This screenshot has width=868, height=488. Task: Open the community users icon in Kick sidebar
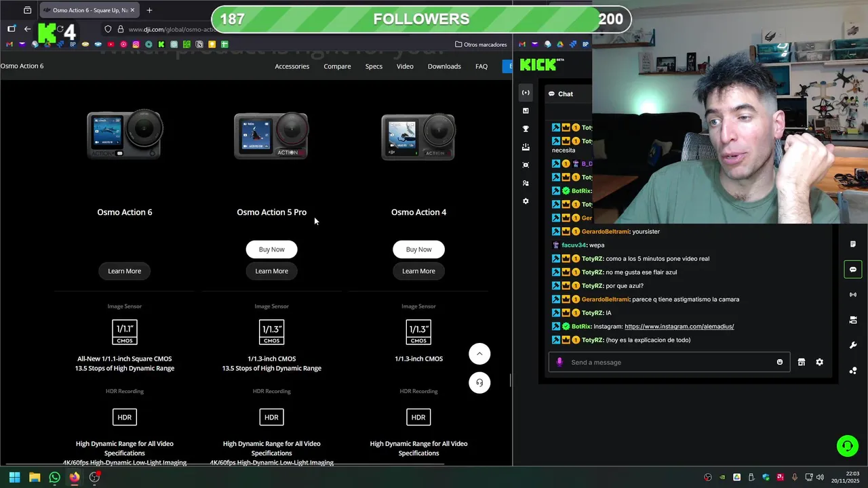pos(526,183)
